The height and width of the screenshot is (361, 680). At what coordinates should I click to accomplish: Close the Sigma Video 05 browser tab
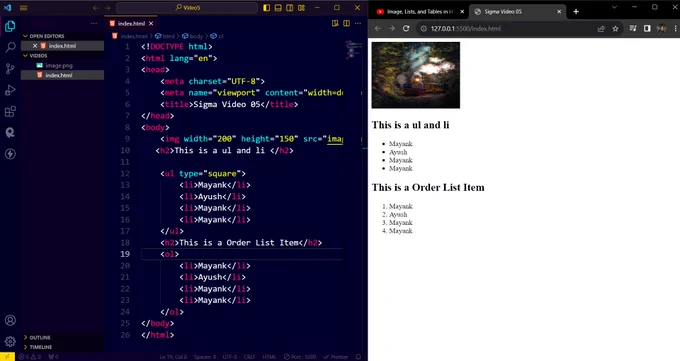pos(559,12)
